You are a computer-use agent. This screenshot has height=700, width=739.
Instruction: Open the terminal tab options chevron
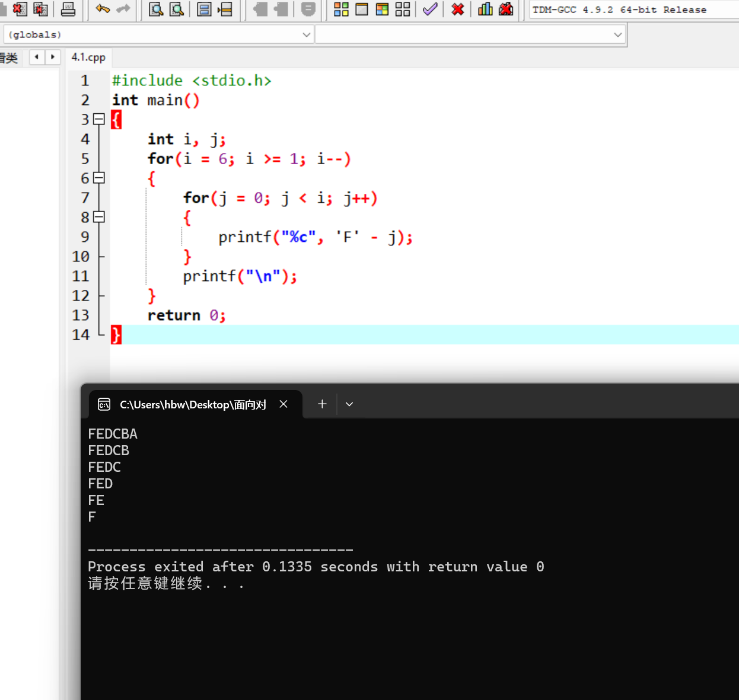coord(349,404)
